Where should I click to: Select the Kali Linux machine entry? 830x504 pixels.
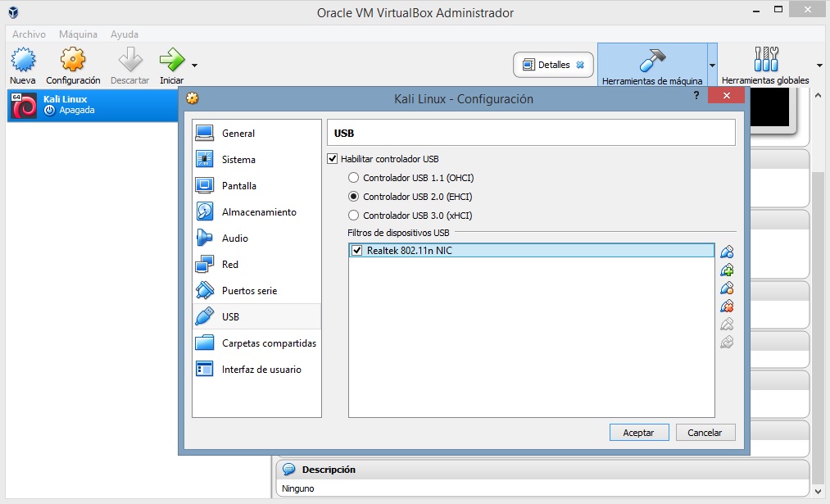coord(82,105)
